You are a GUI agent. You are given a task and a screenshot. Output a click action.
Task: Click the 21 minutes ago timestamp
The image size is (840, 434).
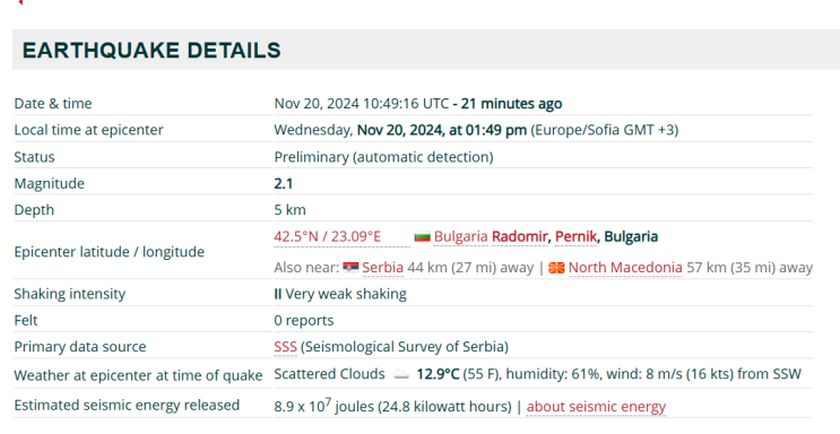511,103
